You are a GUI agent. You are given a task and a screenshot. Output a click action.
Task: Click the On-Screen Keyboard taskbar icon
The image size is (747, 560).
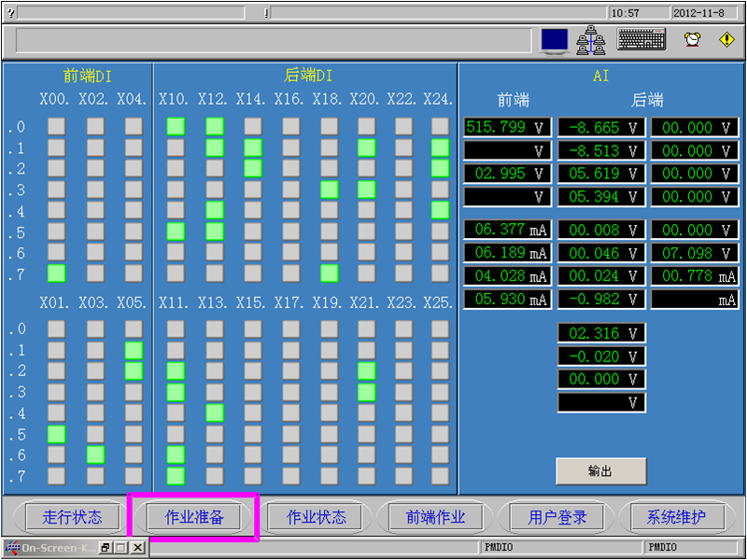pyautogui.click(x=13, y=549)
